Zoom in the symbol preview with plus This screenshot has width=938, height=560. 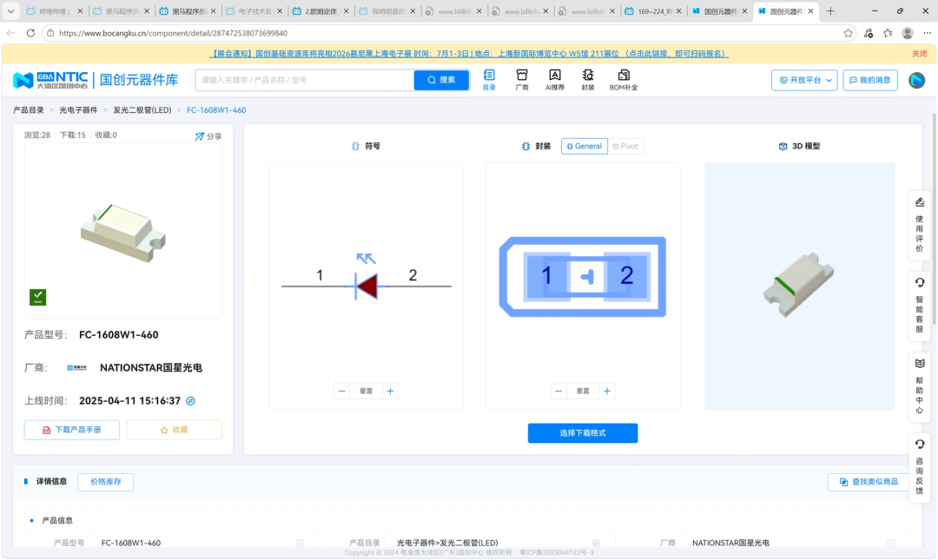[x=390, y=391]
